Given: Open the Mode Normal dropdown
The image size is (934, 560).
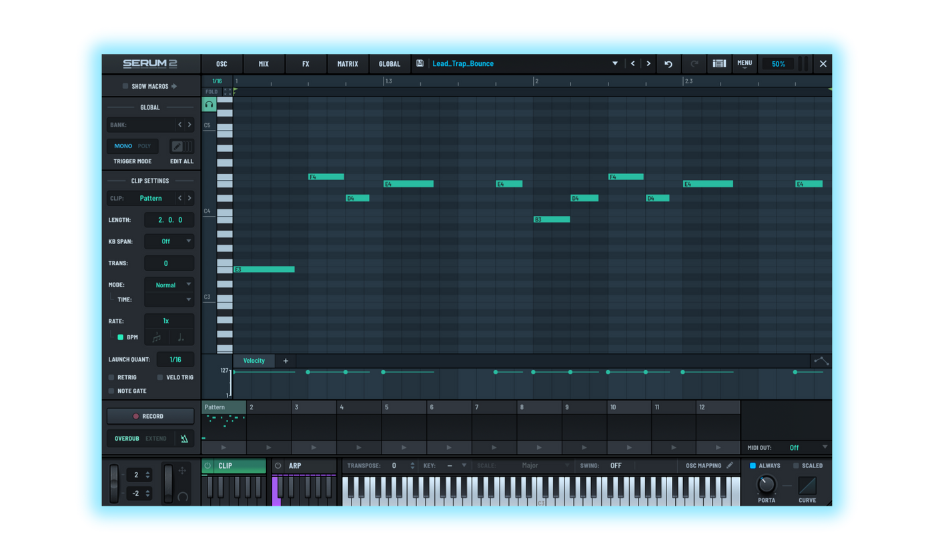Looking at the screenshot, I should point(169,285).
